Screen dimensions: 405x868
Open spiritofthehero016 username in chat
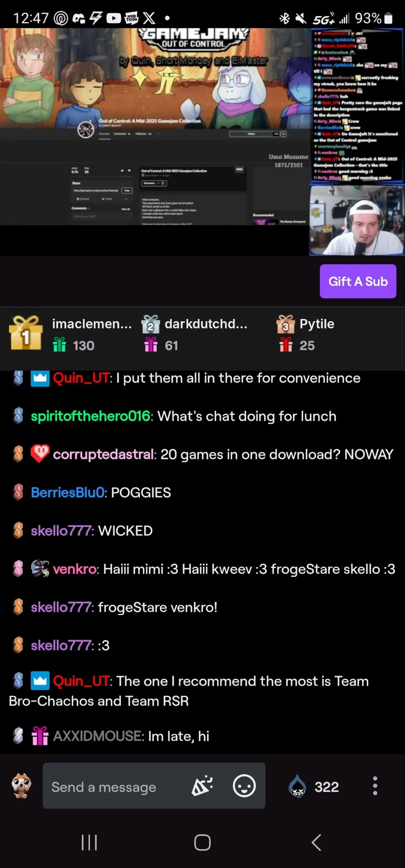click(x=90, y=416)
